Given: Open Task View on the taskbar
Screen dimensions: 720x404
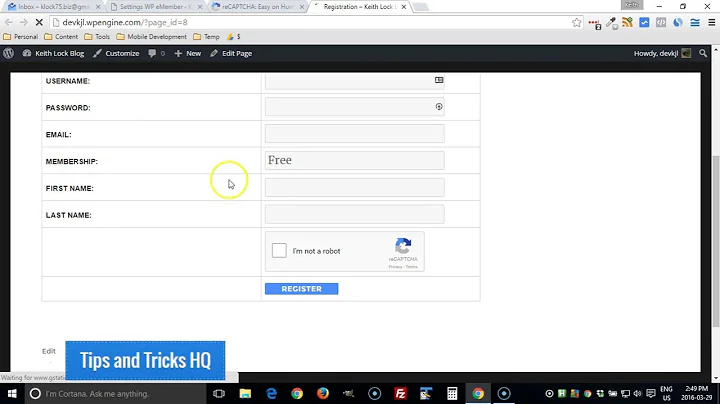Looking at the screenshot, I should pyautogui.click(x=219, y=393).
